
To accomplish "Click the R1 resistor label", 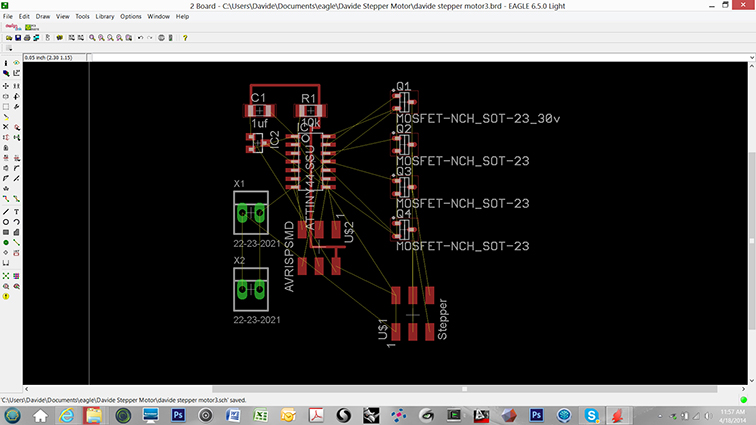I will [x=309, y=98].
